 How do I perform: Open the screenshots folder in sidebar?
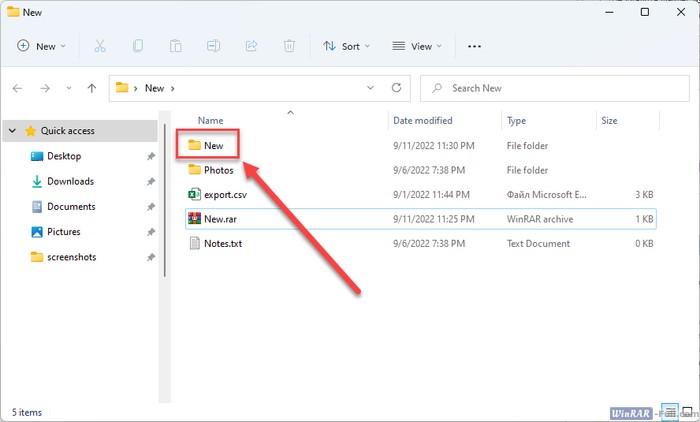pyautogui.click(x=72, y=257)
